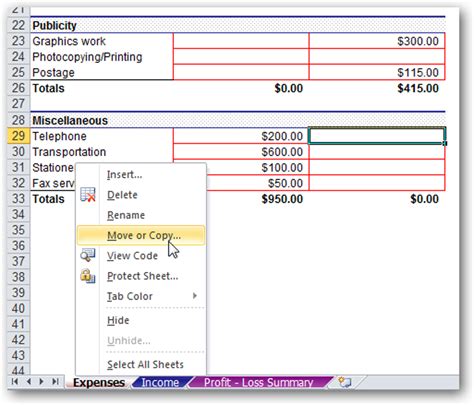Select the Transportation label cell
474x405 pixels.
pyautogui.click(x=102, y=152)
